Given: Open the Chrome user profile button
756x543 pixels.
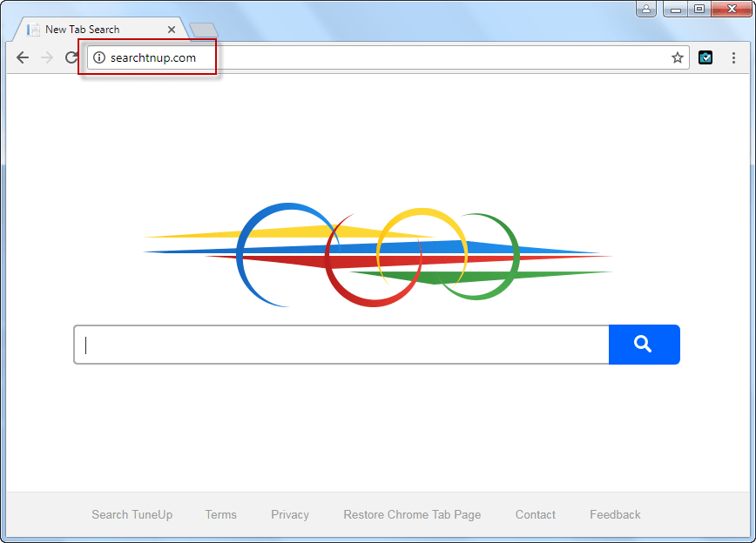Looking at the screenshot, I should click(646, 10).
